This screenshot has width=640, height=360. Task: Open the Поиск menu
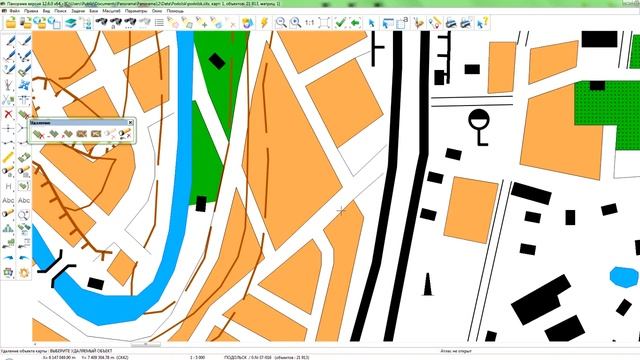[60, 11]
